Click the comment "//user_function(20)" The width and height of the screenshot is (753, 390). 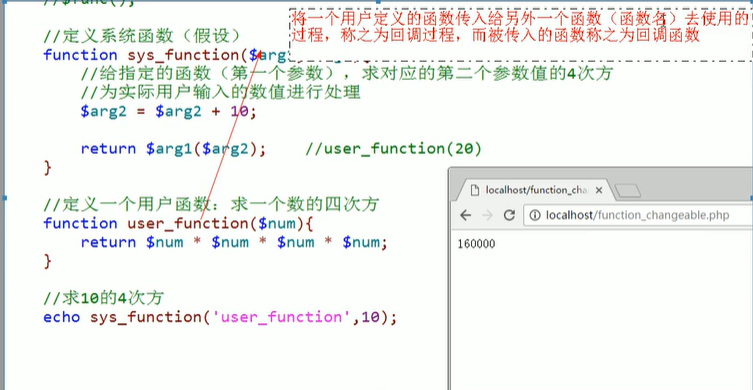(393, 149)
